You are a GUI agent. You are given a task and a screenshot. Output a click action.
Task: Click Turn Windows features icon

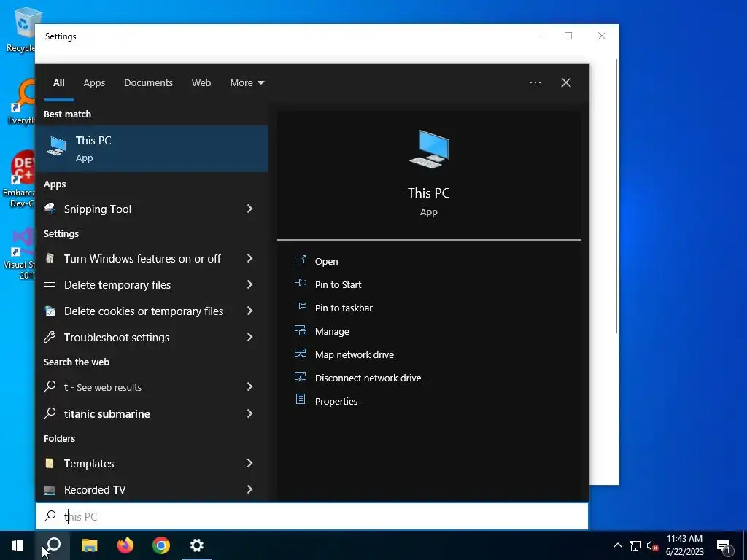pos(50,258)
